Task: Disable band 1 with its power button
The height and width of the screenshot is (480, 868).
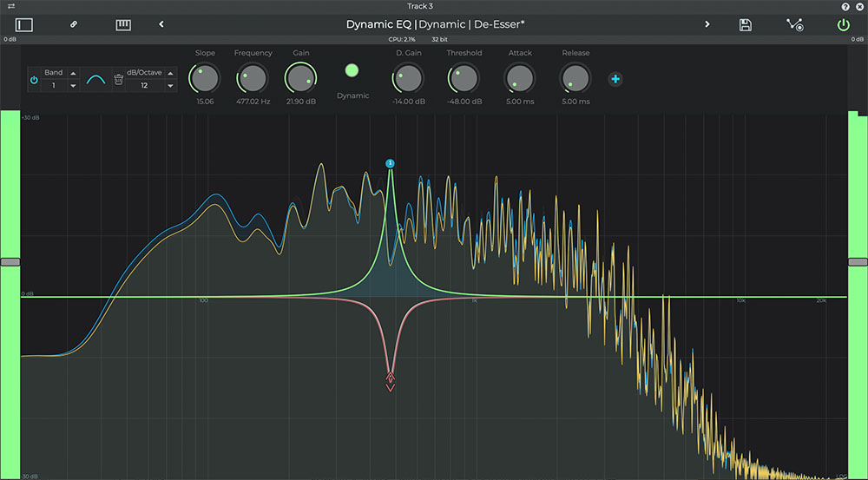Action: 34,80
